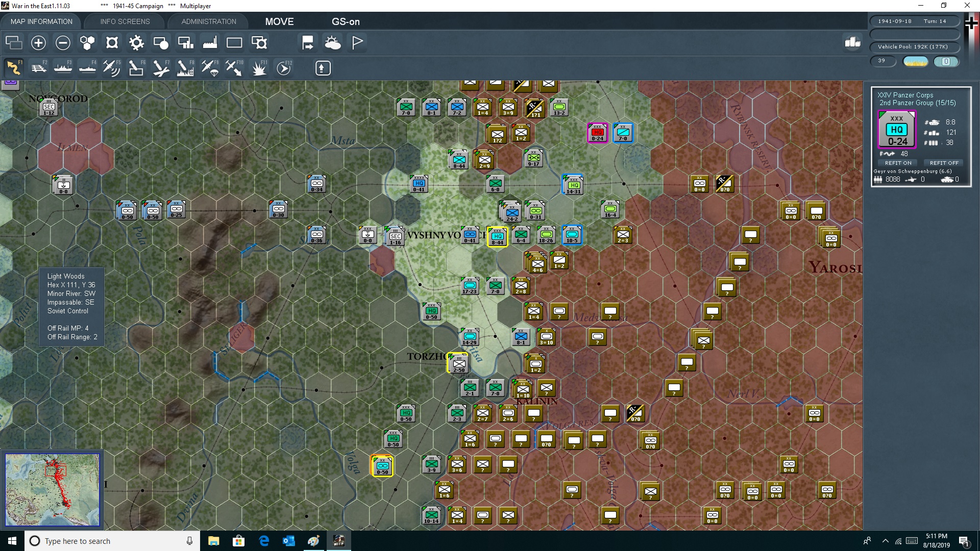This screenshot has height=551, width=980.
Task: Select the F1 ground movement mode
Action: click(x=14, y=67)
